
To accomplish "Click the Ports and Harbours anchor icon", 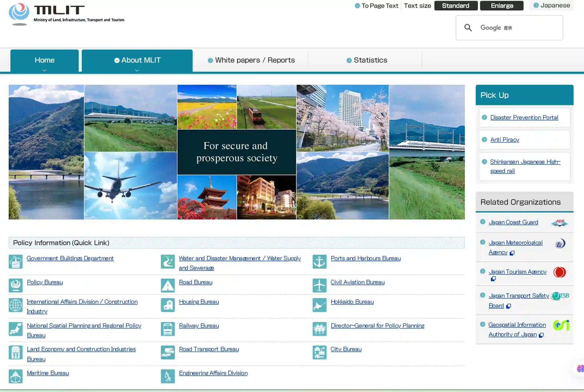I will coord(319,262).
